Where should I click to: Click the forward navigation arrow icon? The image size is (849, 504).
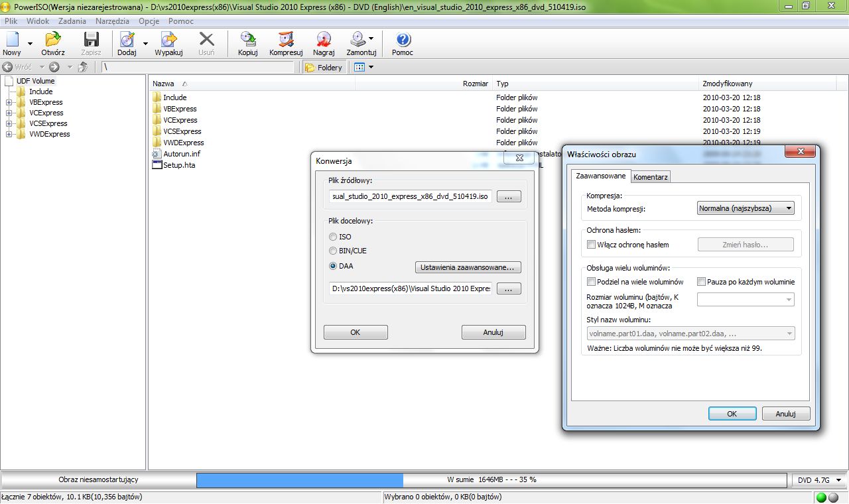click(54, 67)
